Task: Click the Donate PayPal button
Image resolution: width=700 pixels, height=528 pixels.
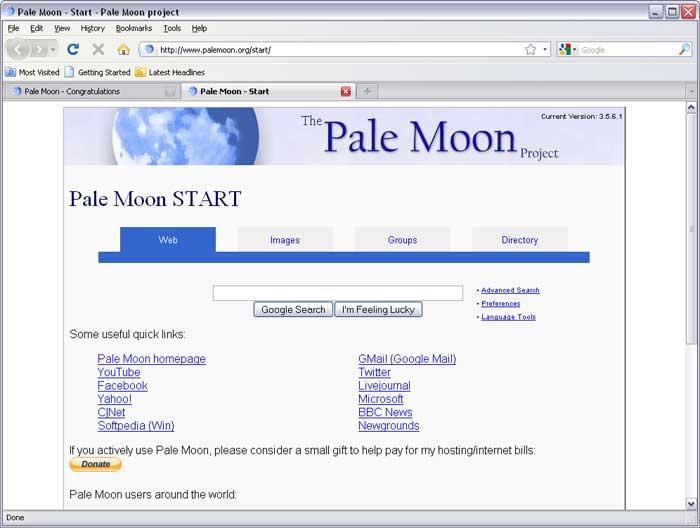Action: click(x=95, y=464)
